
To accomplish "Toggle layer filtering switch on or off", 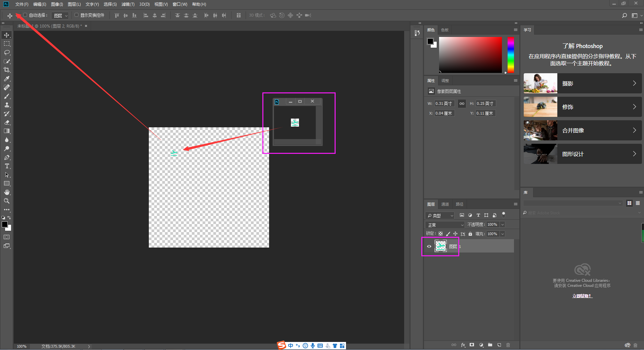I will pyautogui.click(x=504, y=215).
